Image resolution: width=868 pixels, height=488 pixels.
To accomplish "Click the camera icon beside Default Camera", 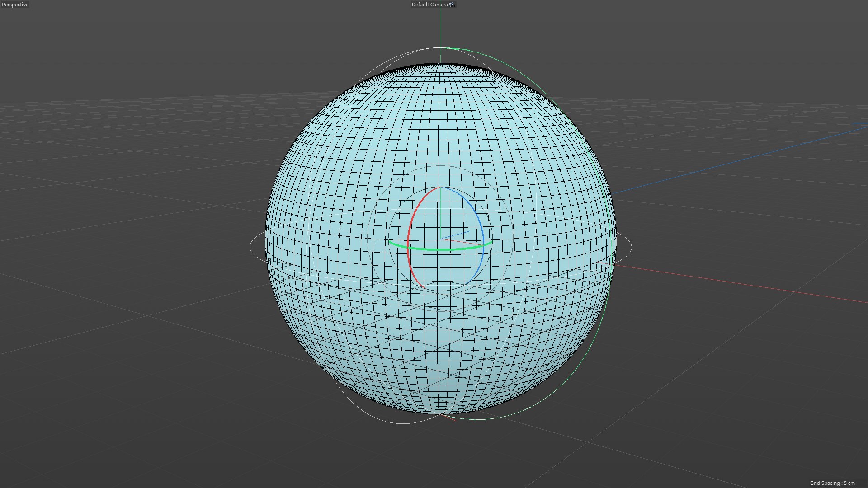I will tap(451, 5).
